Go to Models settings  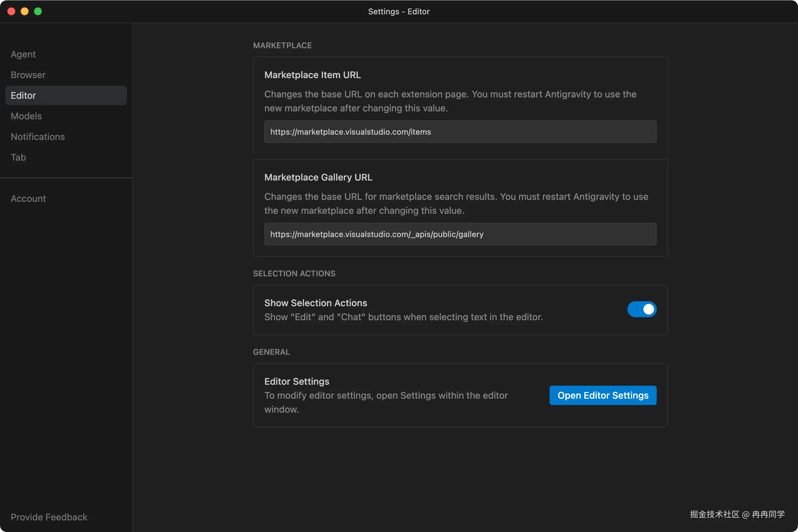pyautogui.click(x=26, y=116)
